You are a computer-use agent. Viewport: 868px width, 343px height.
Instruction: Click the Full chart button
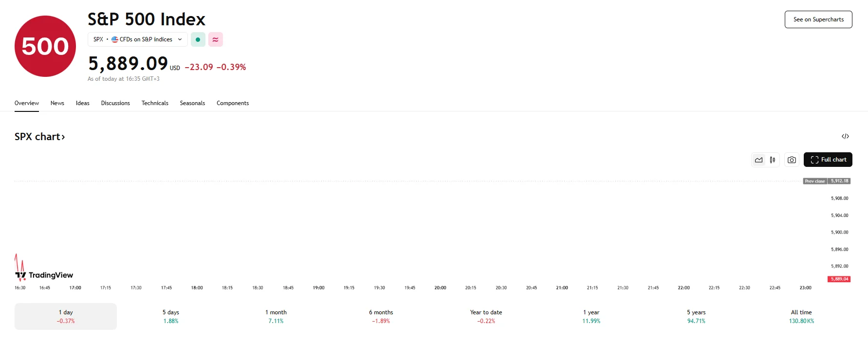(828, 160)
